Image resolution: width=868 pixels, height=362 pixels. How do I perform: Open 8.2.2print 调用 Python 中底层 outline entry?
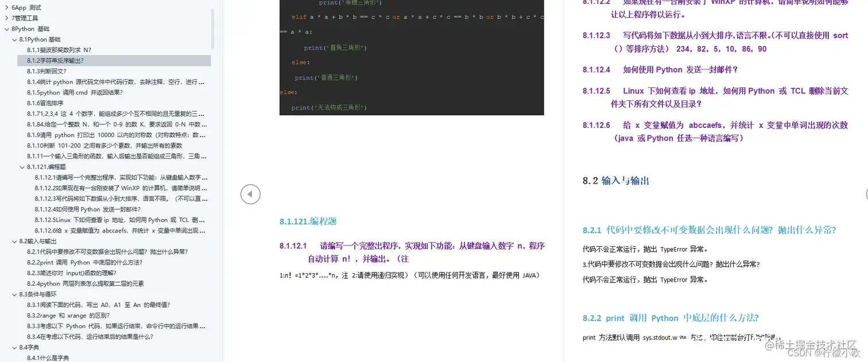click(x=84, y=263)
